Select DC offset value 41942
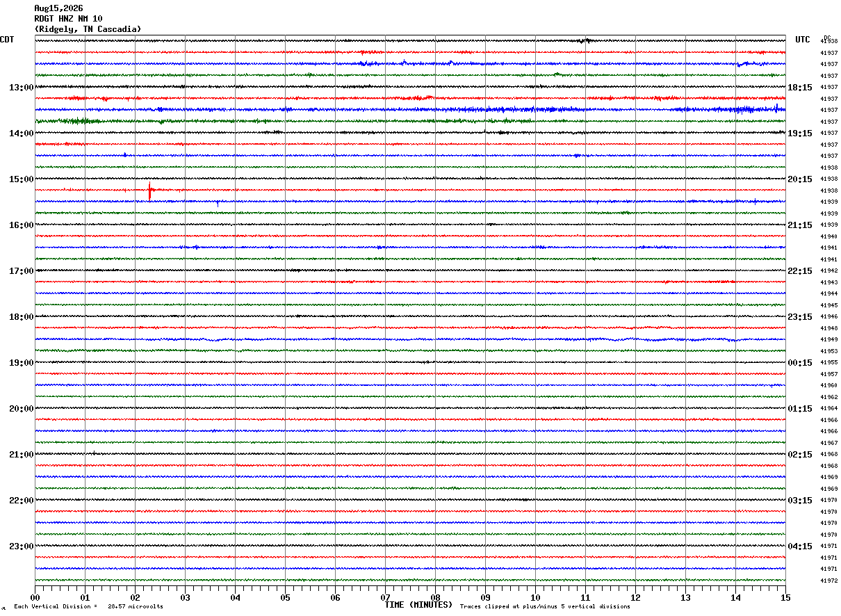The width and height of the screenshot is (841, 616). pos(829,271)
